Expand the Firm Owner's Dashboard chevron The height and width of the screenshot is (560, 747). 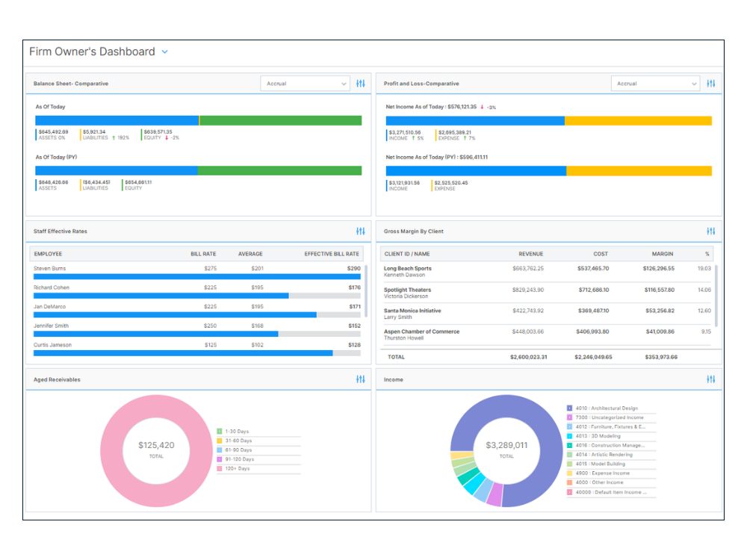click(x=165, y=52)
